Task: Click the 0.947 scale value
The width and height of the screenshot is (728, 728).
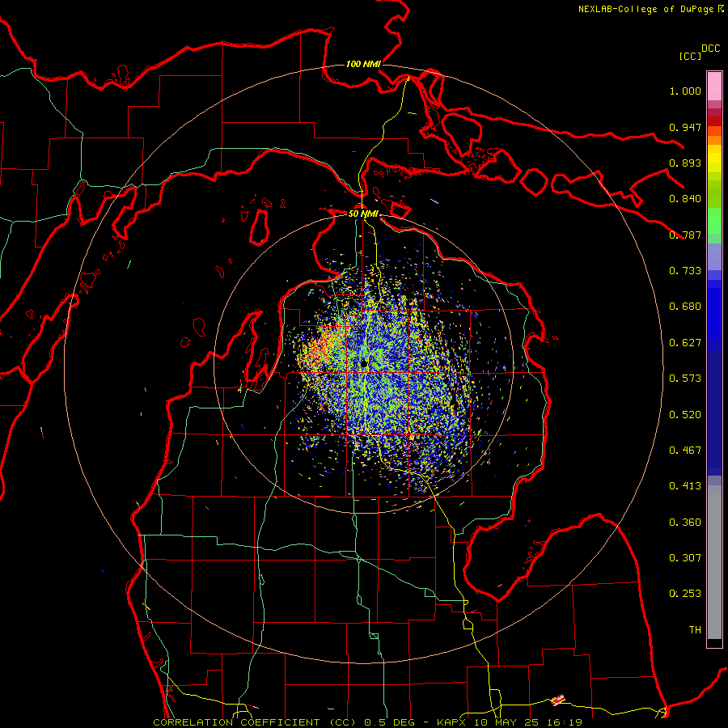Action: click(x=685, y=127)
